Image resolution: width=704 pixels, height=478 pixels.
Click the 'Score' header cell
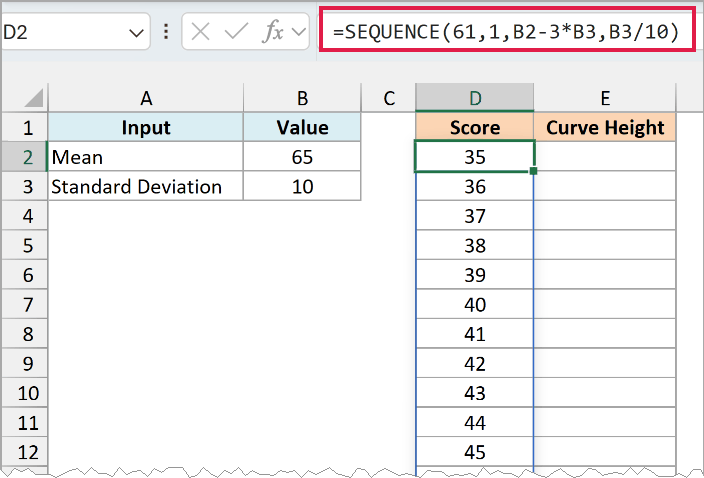tap(475, 127)
